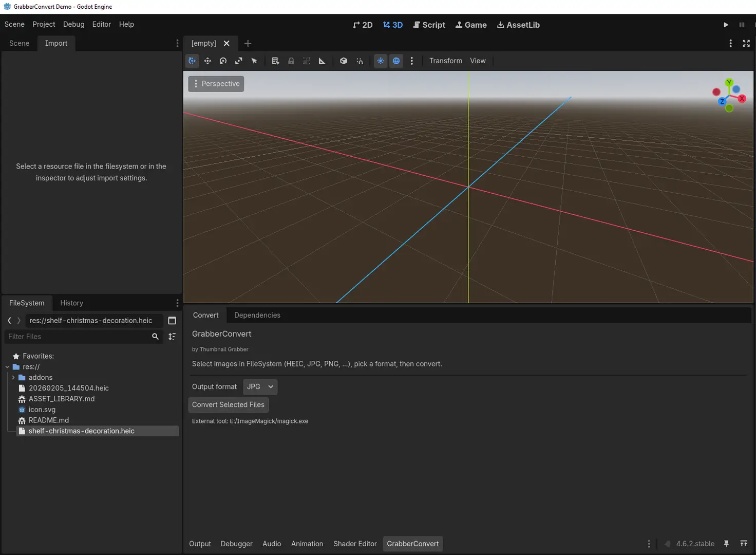Open the Perspective view menu
This screenshot has height=555, width=756.
point(216,84)
